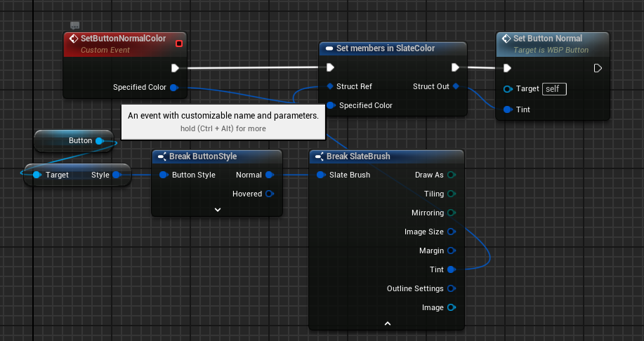The width and height of the screenshot is (644, 341).
Task: Click the comment bubble icon above SetButtonNormalColor
Action: 74,25
